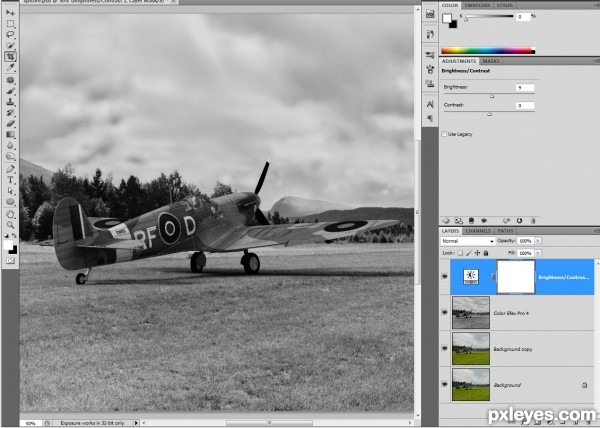Open the Paragraph panel icon in dock
The height and width of the screenshot is (428, 600).
(x=430, y=118)
